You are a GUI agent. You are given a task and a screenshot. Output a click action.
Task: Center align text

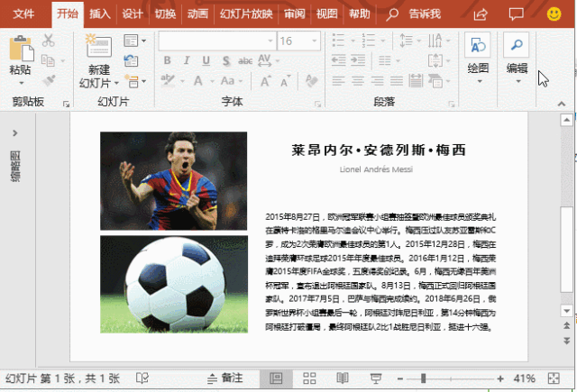coord(358,80)
